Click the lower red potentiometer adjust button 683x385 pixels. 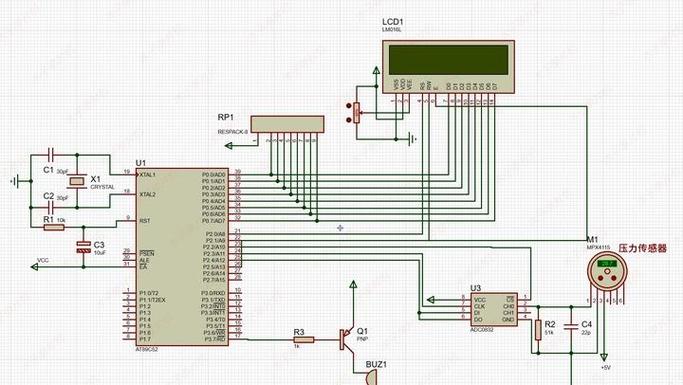348,119
